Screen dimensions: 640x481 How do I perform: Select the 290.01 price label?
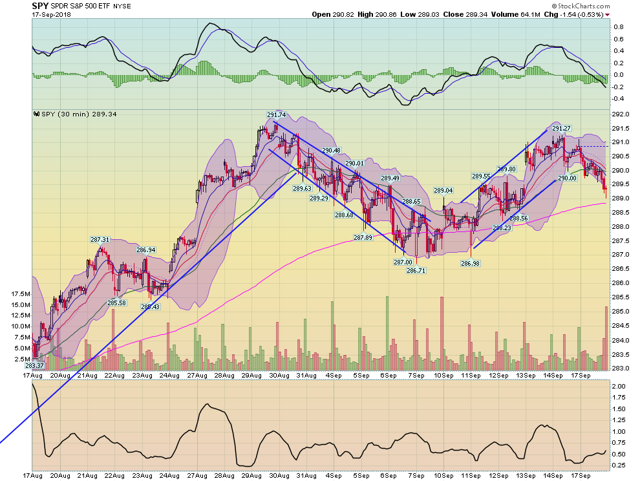coord(354,163)
